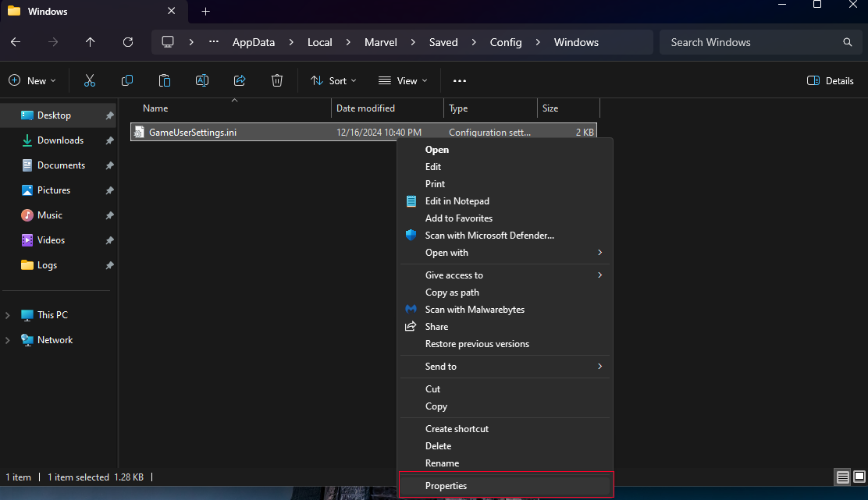Click the Share icon in toolbar
The height and width of the screenshot is (500, 868).
tap(240, 81)
